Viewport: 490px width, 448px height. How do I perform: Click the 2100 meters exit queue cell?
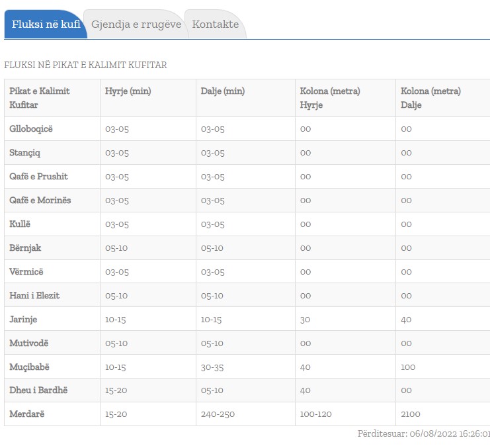(x=411, y=414)
